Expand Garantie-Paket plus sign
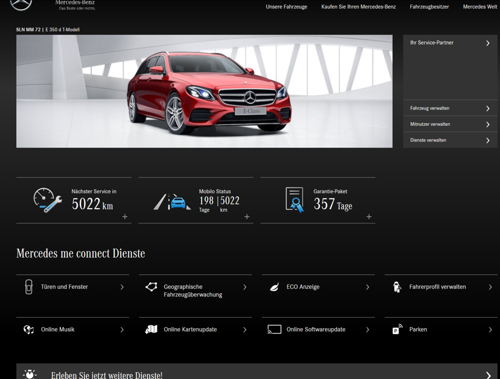The height and width of the screenshot is (379, 500). tap(369, 217)
